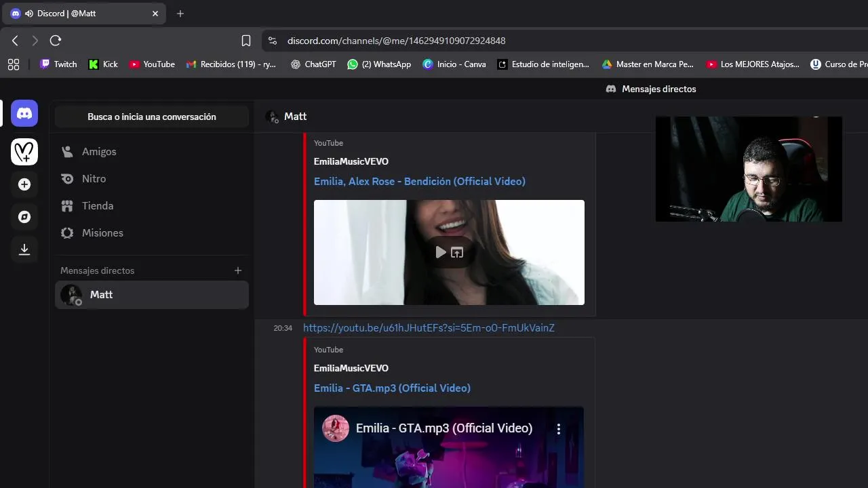Open Amigos in sidebar
The image size is (868, 488).
(x=152, y=152)
